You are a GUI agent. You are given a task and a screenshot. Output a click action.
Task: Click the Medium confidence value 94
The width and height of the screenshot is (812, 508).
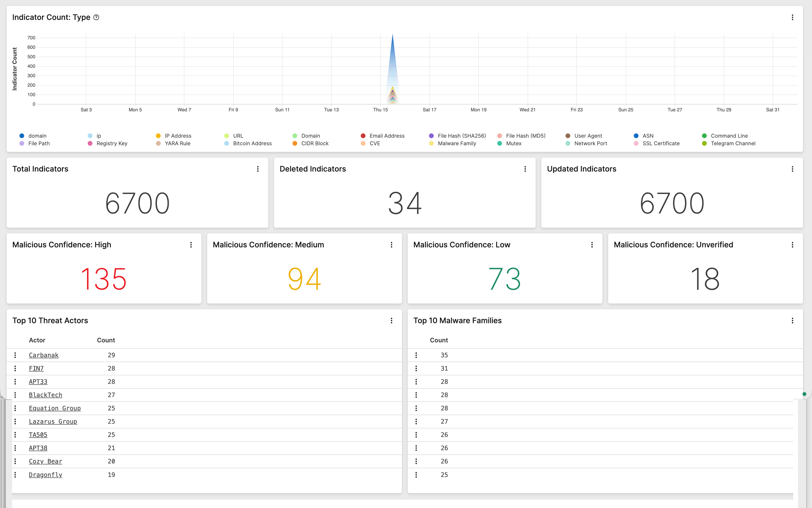[x=305, y=279]
